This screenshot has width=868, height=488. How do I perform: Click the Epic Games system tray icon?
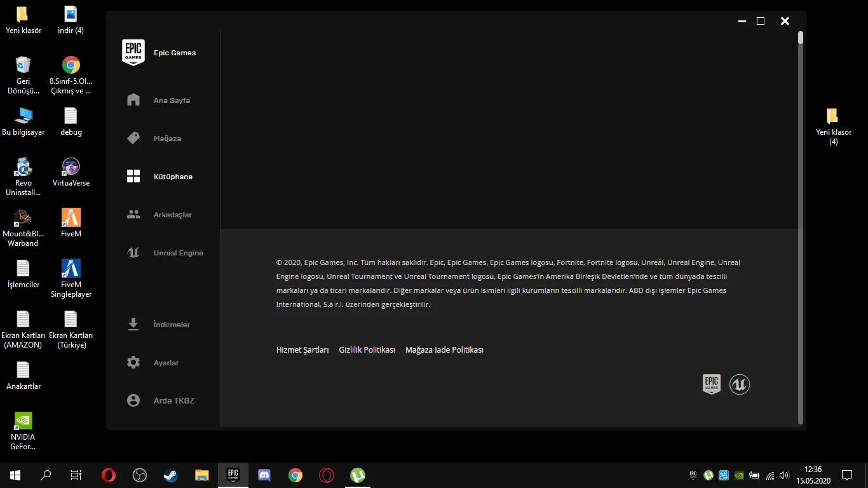693,475
